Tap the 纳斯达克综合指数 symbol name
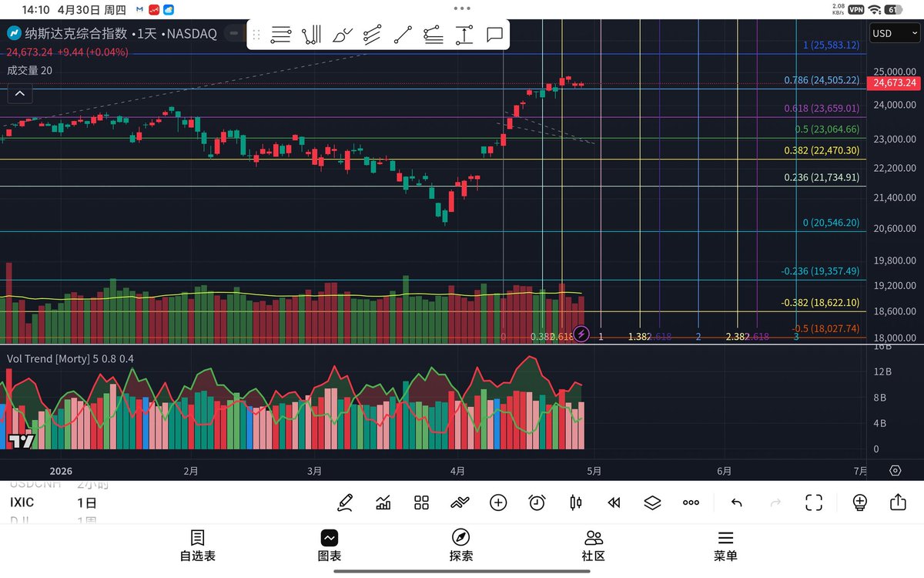 tap(75, 34)
